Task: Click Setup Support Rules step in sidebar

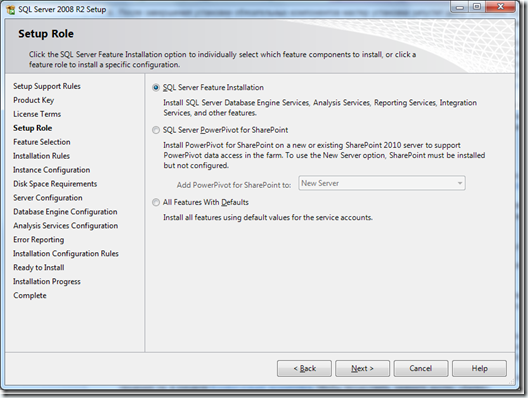Action: (47, 87)
